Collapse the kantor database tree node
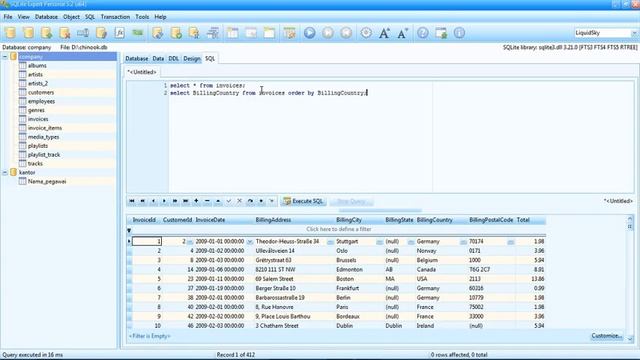Screen dimensions: 640x360 [5, 173]
